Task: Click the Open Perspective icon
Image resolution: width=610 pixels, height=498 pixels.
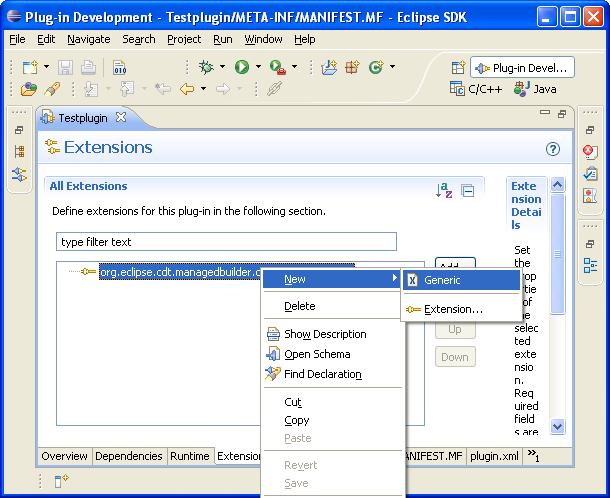Action: tap(458, 68)
